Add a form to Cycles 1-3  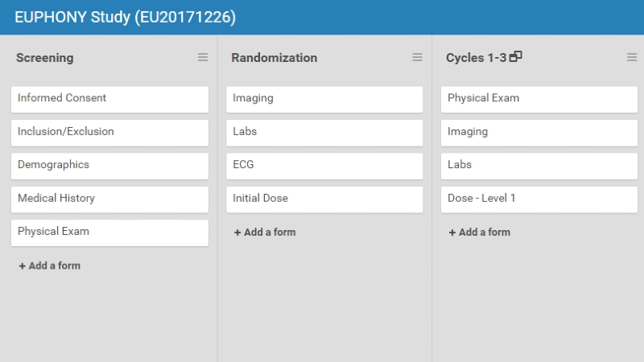[x=480, y=232]
